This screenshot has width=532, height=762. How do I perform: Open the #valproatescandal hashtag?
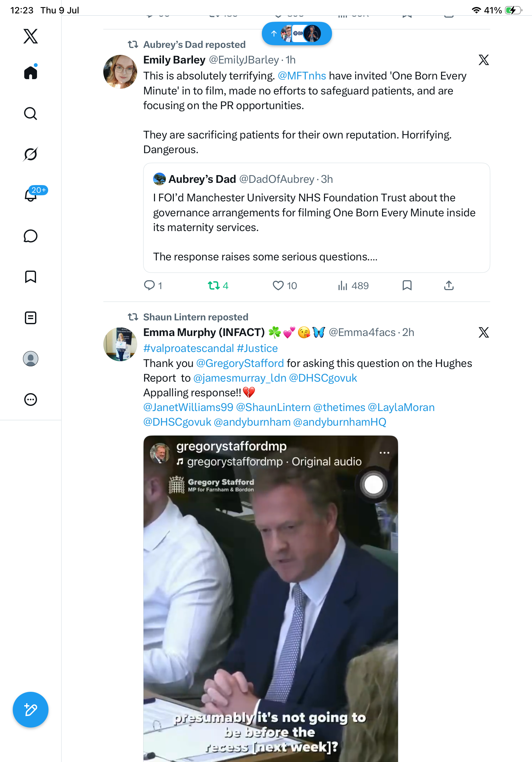188,348
